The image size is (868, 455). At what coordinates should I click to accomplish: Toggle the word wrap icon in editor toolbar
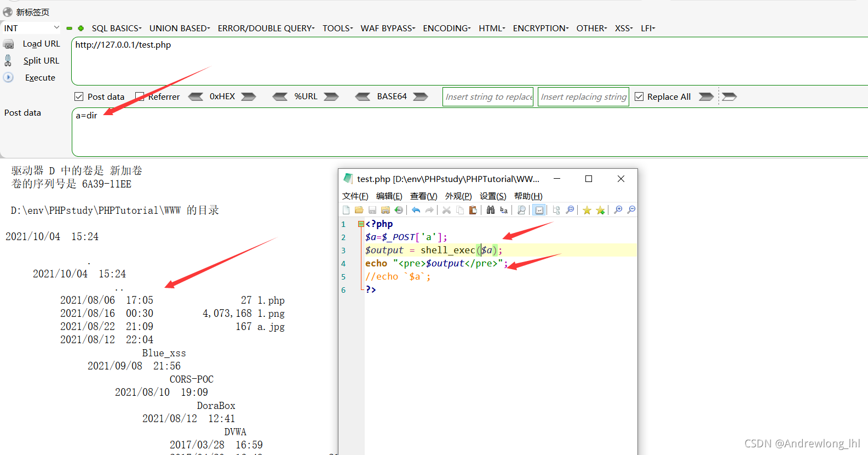coord(539,210)
